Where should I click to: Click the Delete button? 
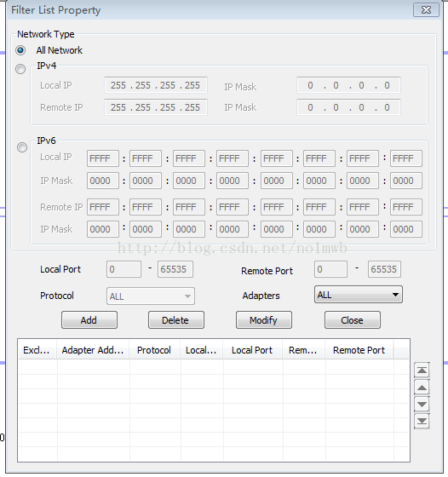(176, 320)
